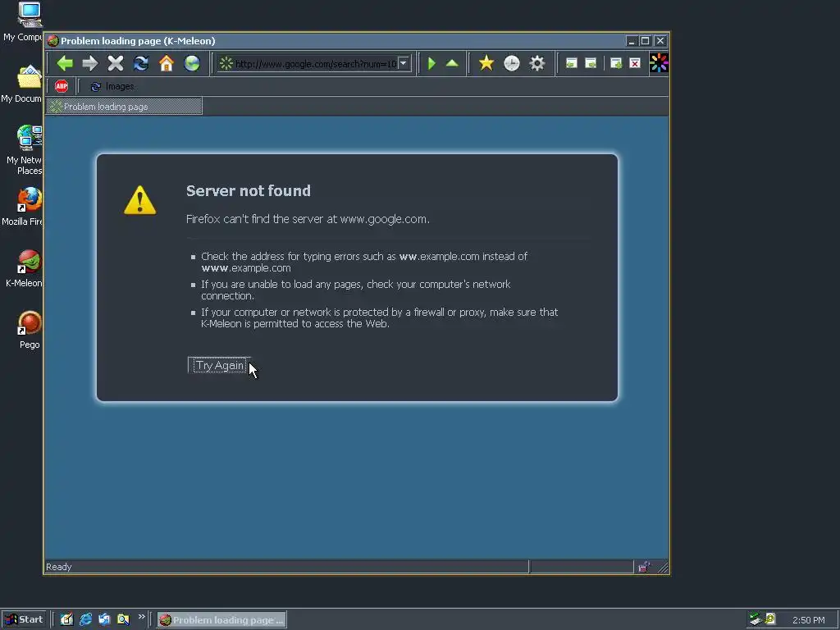The image size is (840, 630).
Task: Open My Computer desktop icon
Action: [29, 21]
